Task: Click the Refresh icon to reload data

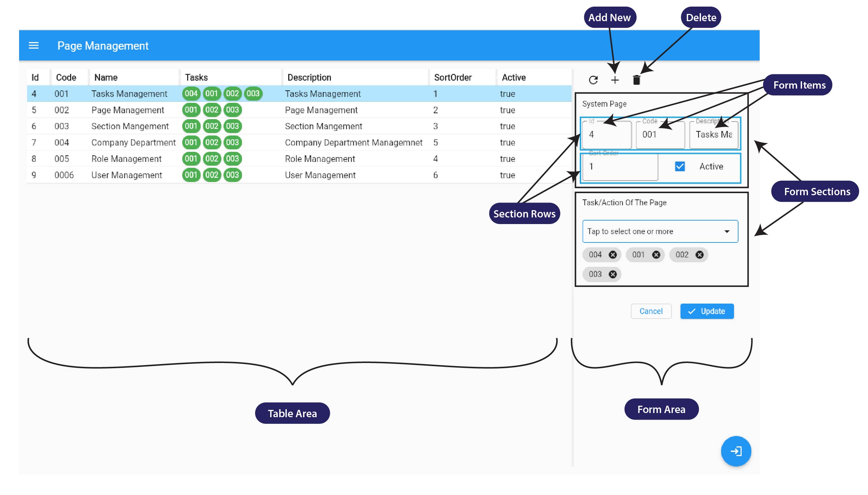Action: point(593,79)
